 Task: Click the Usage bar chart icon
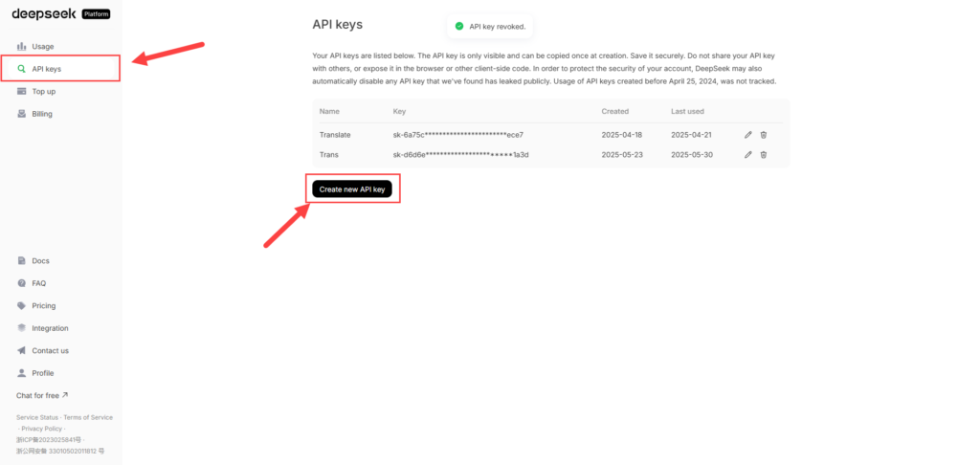22,46
